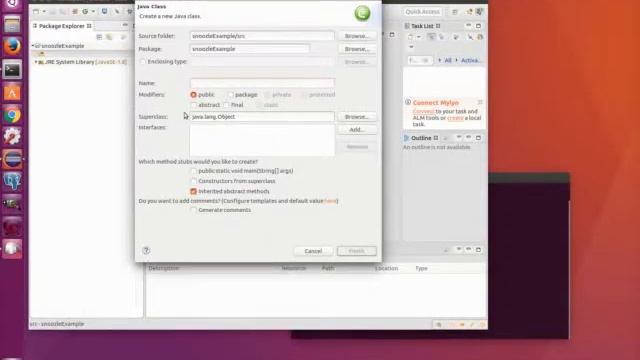Open Ubuntu Software Center dock icon
Screen dimensions: 640x360
tap(12, 93)
